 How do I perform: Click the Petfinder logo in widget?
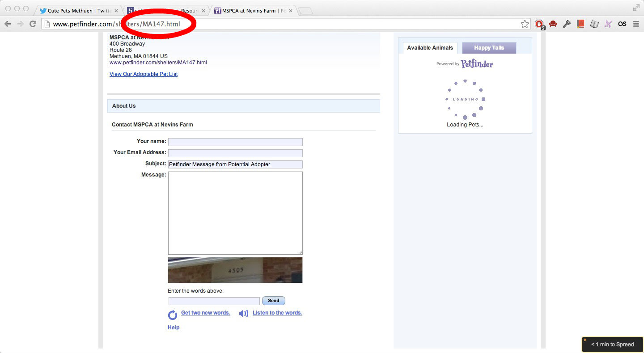[477, 64]
